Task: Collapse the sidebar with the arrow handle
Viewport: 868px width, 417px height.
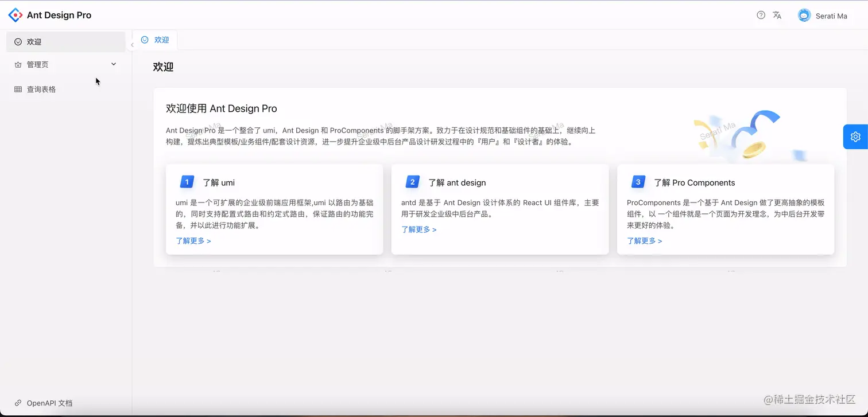Action: pos(132,45)
